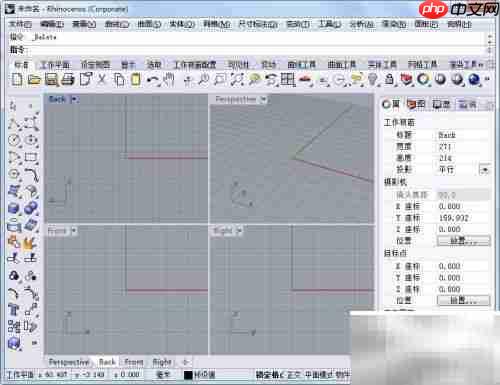Click the Undo arrow icon

[153, 80]
